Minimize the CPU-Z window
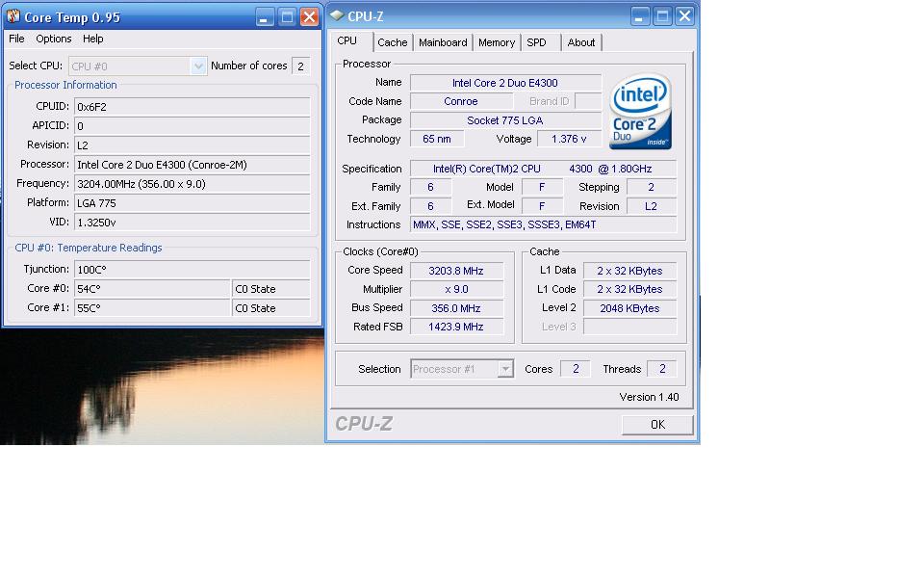This screenshot has height=578, width=924. coord(640,16)
